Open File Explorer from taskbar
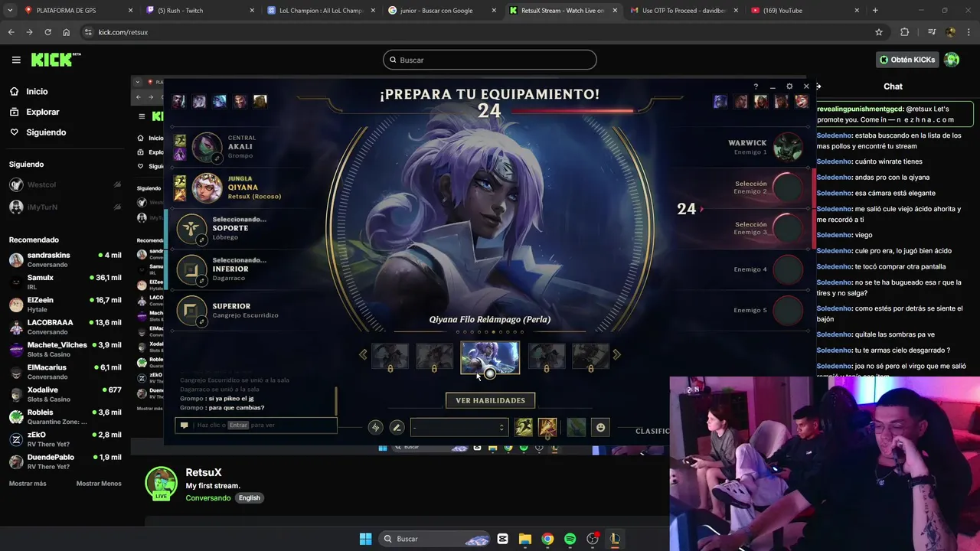 (x=525, y=539)
